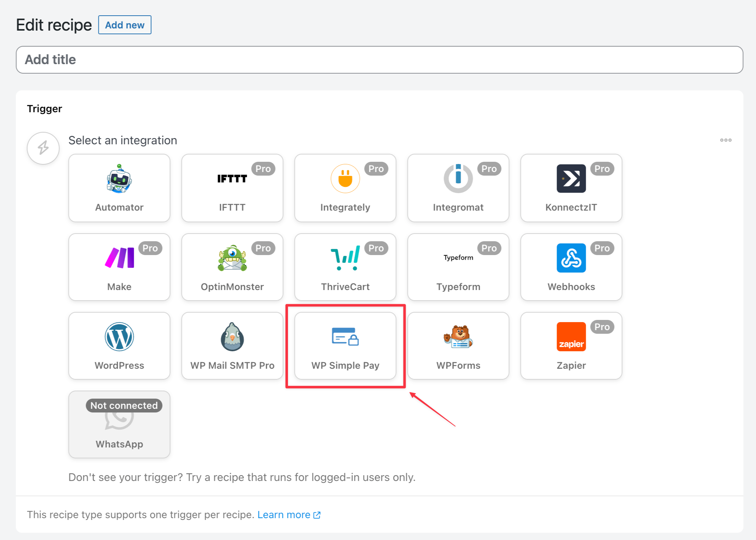Choose the WordPress logo icon
The width and height of the screenshot is (756, 540).
coord(119,337)
